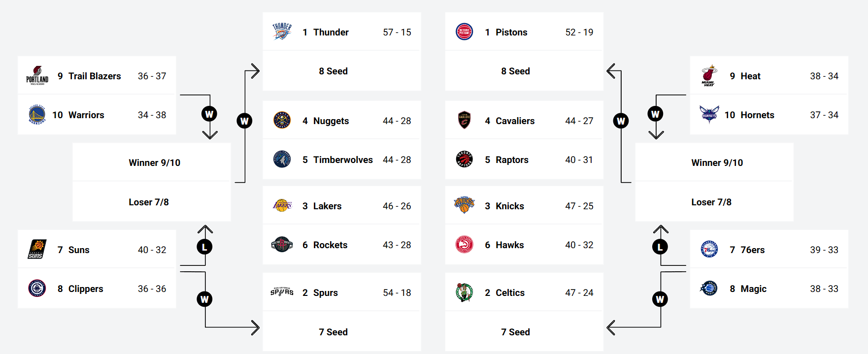Click the Boston Celtics logo

(464, 292)
